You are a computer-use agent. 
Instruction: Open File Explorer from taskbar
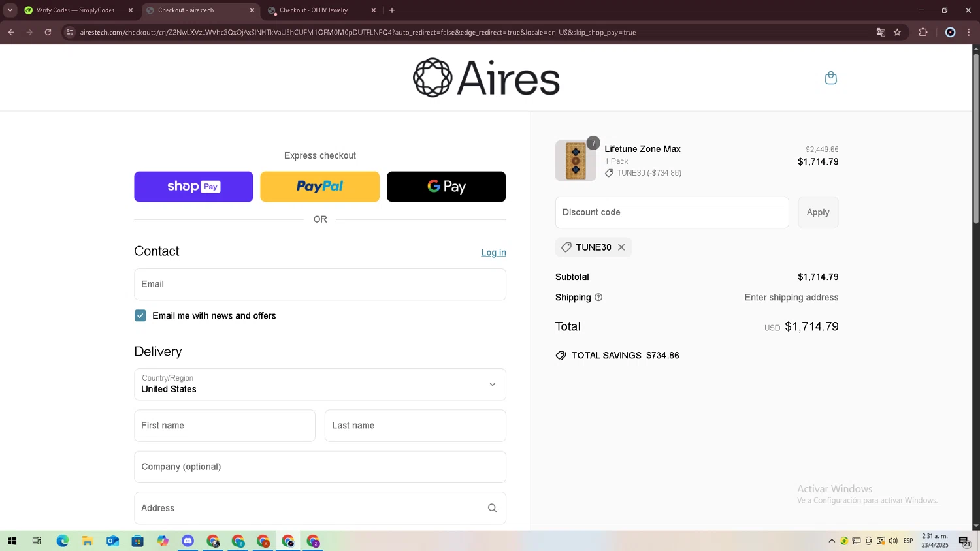pyautogui.click(x=88, y=541)
